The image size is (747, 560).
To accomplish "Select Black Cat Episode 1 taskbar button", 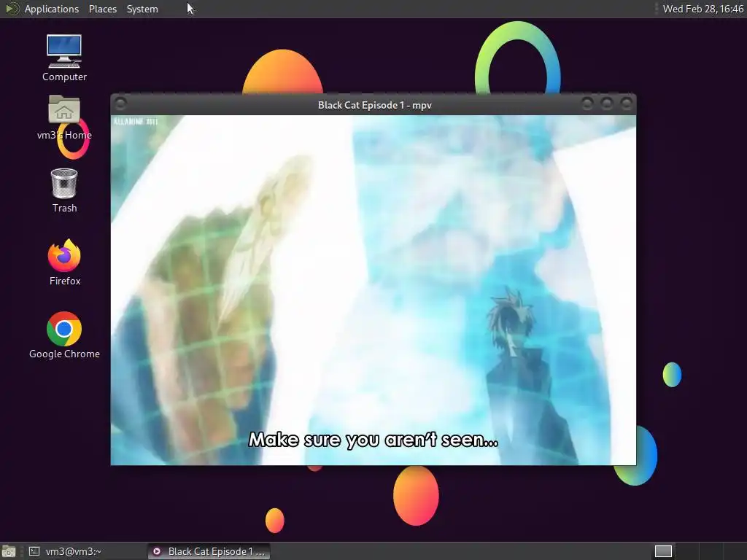I will 209,551.
